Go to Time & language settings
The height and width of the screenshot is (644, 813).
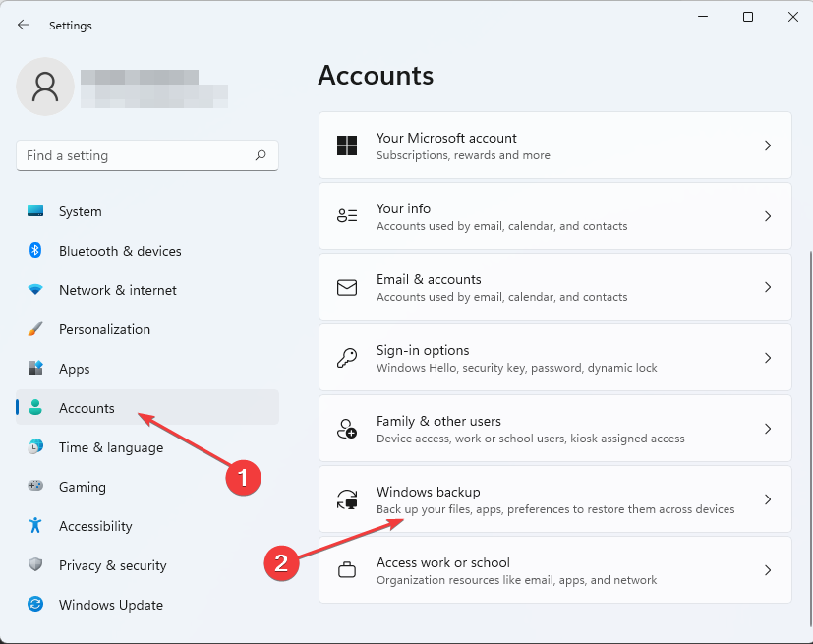point(110,447)
